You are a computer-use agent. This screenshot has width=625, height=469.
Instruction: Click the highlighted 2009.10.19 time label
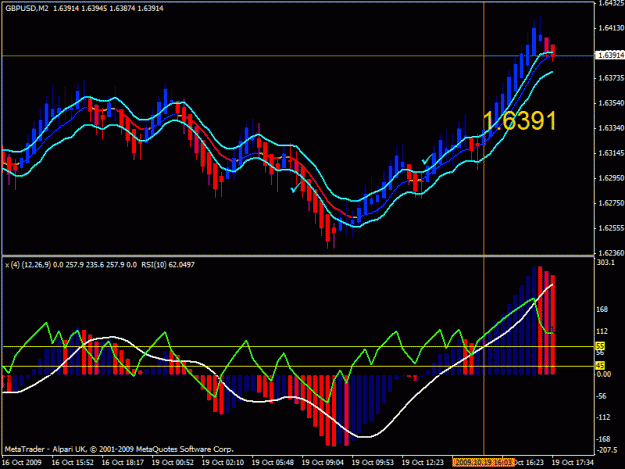pyautogui.click(x=483, y=462)
